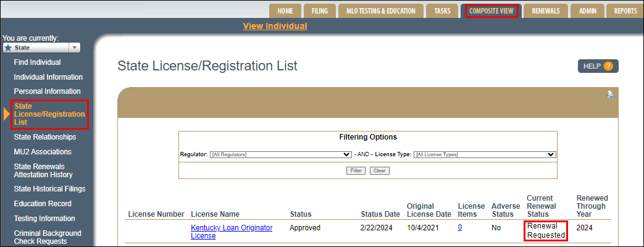The image size is (644, 247).
Task: Select the COMPOSITE VIEW tab
Action: pos(491,11)
